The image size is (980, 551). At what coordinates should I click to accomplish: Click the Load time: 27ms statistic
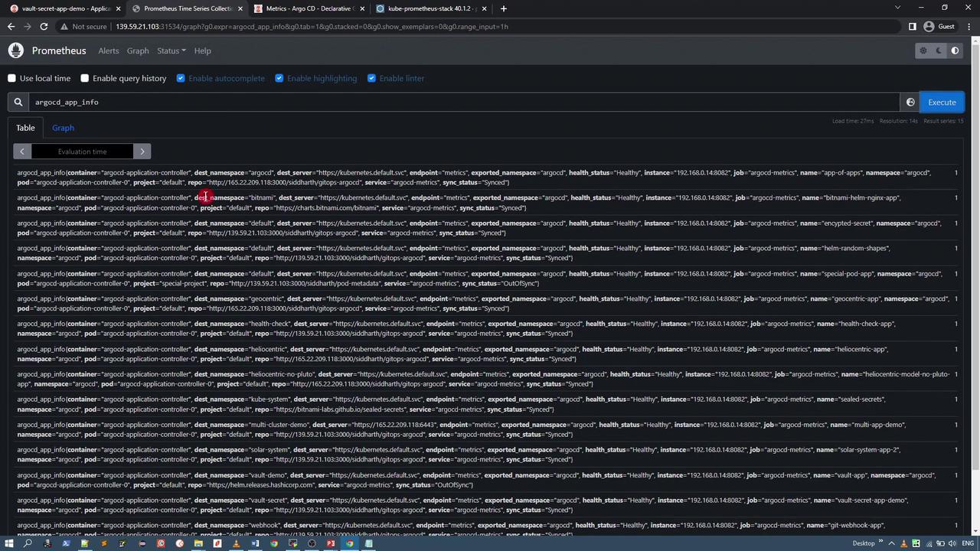[853, 121]
